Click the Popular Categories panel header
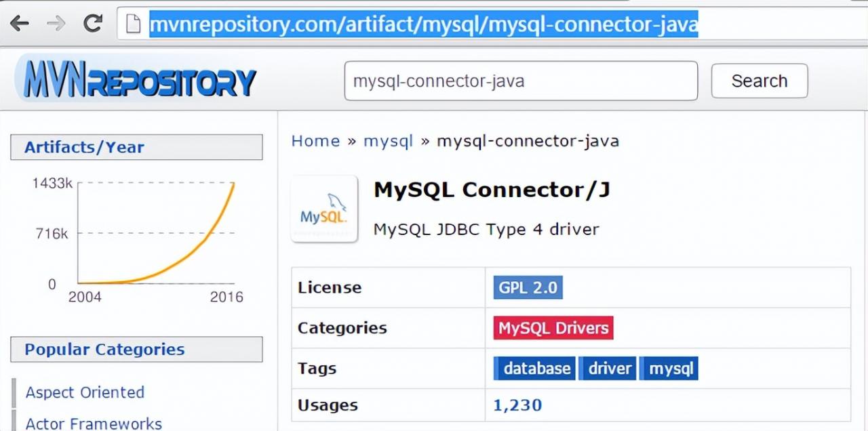Viewport: 868px width, 431px height. click(136, 349)
